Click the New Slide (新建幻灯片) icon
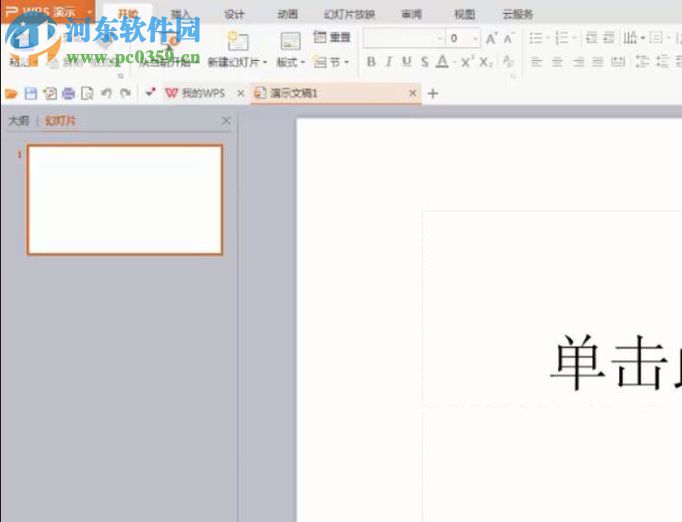The width and height of the screenshot is (682, 522). pyautogui.click(x=238, y=41)
